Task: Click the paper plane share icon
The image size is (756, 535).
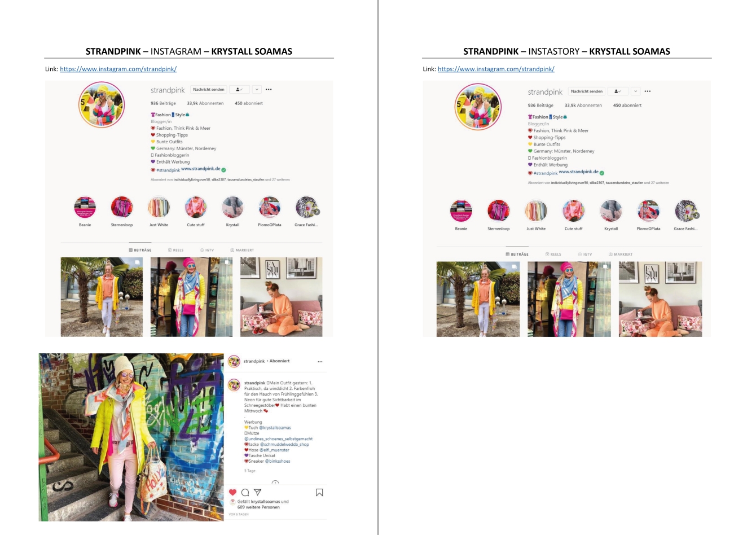Action: (x=258, y=492)
